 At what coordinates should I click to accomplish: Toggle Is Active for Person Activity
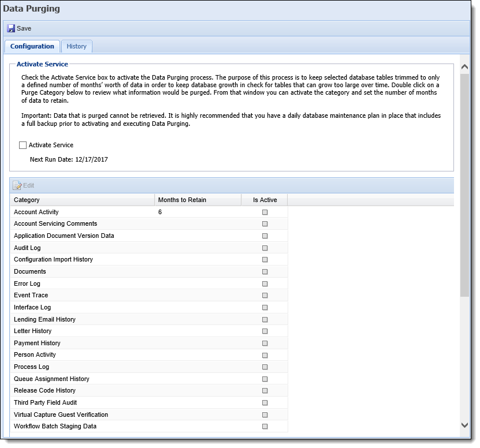[265, 355]
